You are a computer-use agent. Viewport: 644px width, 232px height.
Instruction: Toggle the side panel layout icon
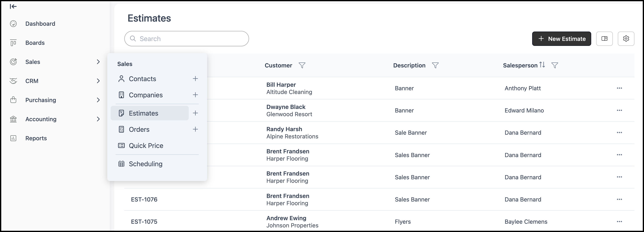604,39
